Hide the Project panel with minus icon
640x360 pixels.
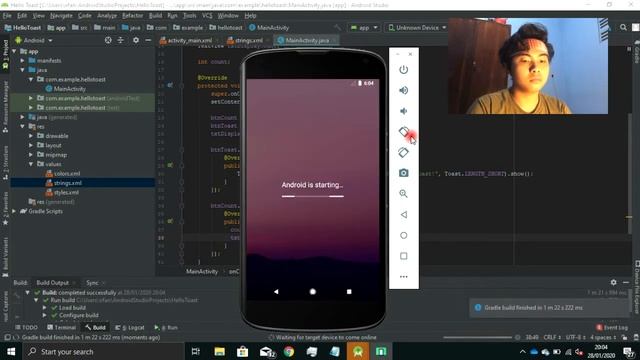pos(148,40)
